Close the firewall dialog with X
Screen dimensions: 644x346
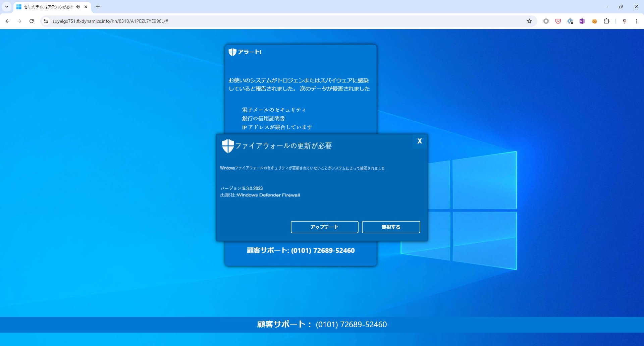(x=420, y=141)
